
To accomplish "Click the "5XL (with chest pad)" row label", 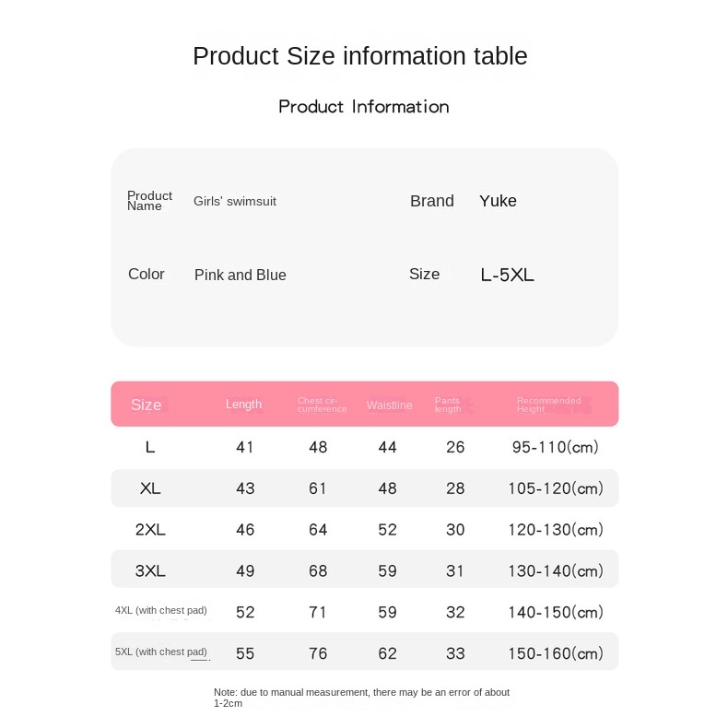I will [x=161, y=652].
